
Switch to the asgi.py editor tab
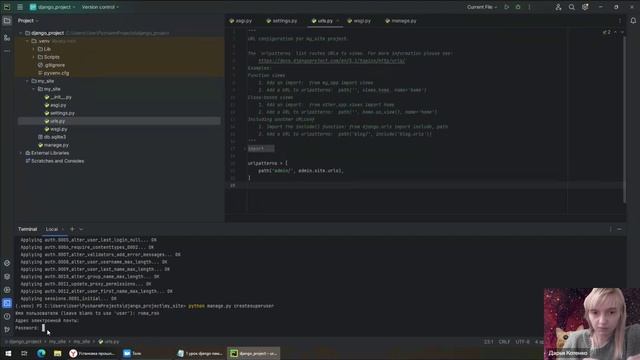[240, 21]
